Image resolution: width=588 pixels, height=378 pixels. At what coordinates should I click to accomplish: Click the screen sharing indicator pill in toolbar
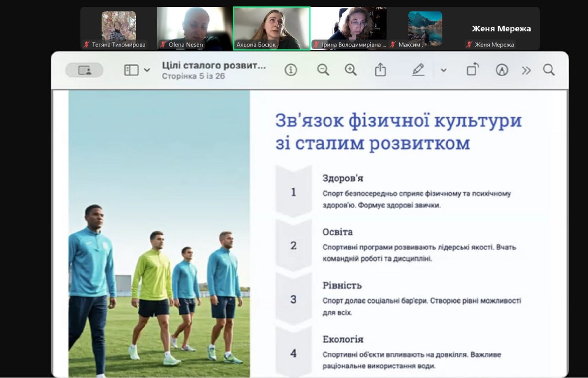point(84,70)
